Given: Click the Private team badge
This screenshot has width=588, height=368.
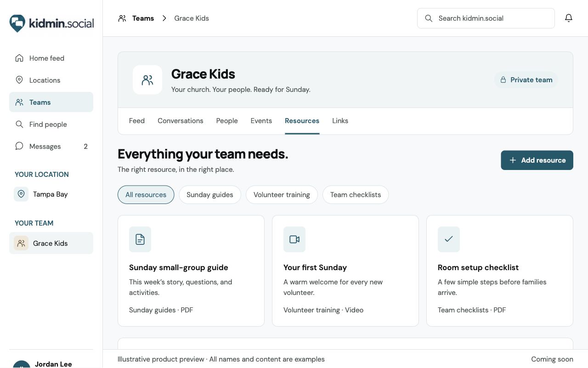Looking at the screenshot, I should click(x=526, y=80).
